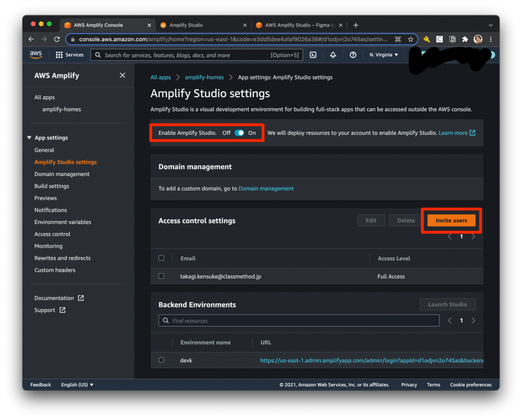
Task: Click the Edit button in Access control
Action: (371, 220)
